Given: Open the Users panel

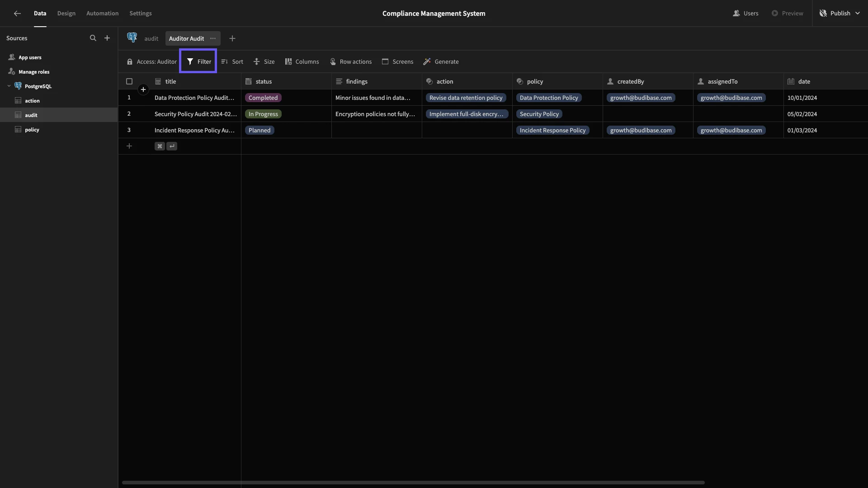Looking at the screenshot, I should tap(745, 14).
